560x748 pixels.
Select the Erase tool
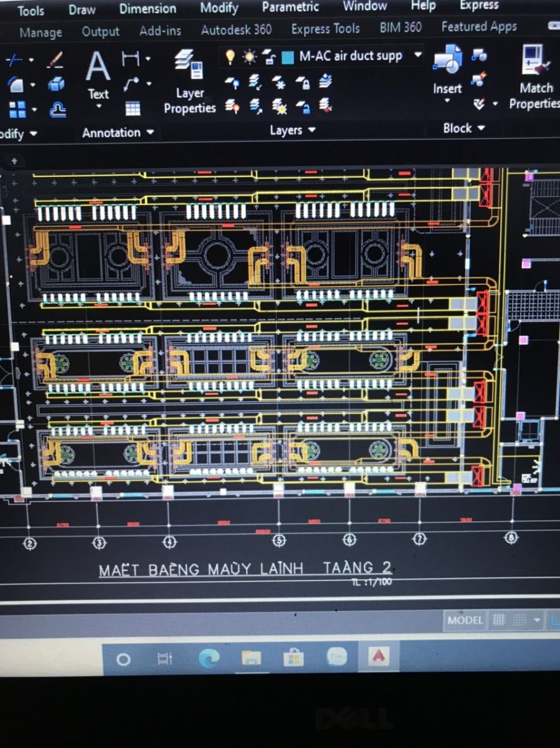tap(56, 60)
